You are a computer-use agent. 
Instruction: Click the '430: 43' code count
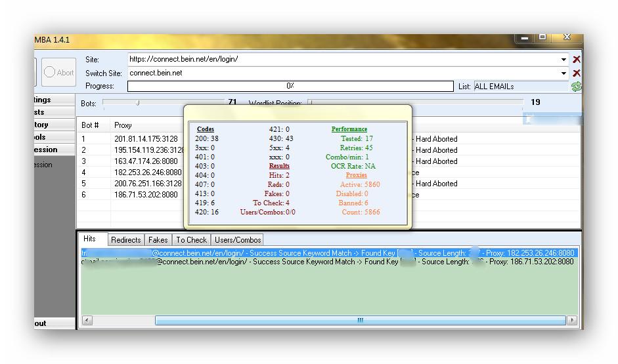coord(281,138)
